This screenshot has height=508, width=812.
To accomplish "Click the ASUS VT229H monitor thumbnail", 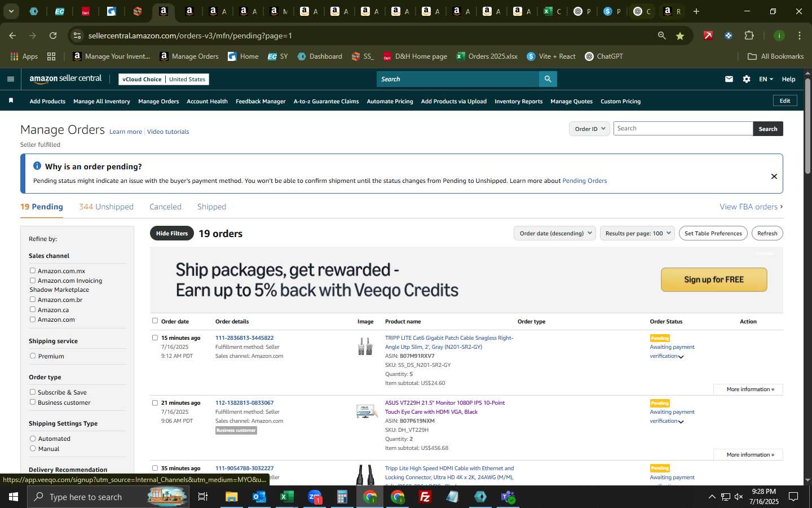I will coord(365,411).
